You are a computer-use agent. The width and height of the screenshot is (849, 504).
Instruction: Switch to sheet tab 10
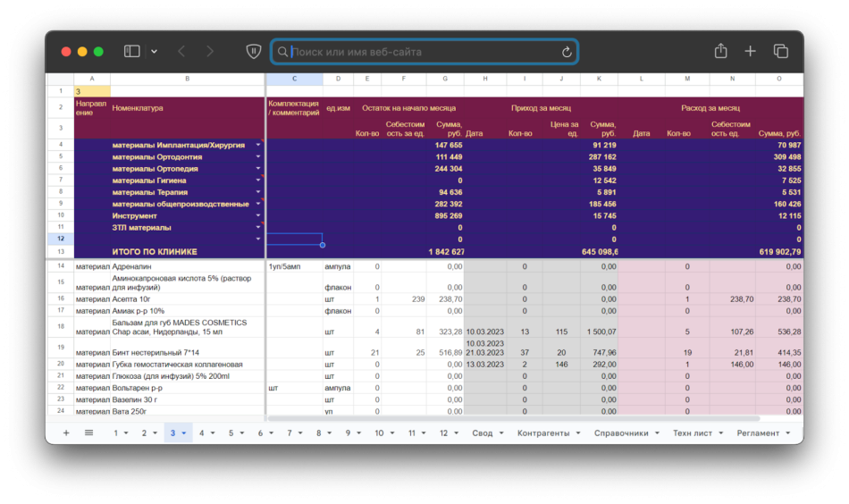tap(379, 433)
